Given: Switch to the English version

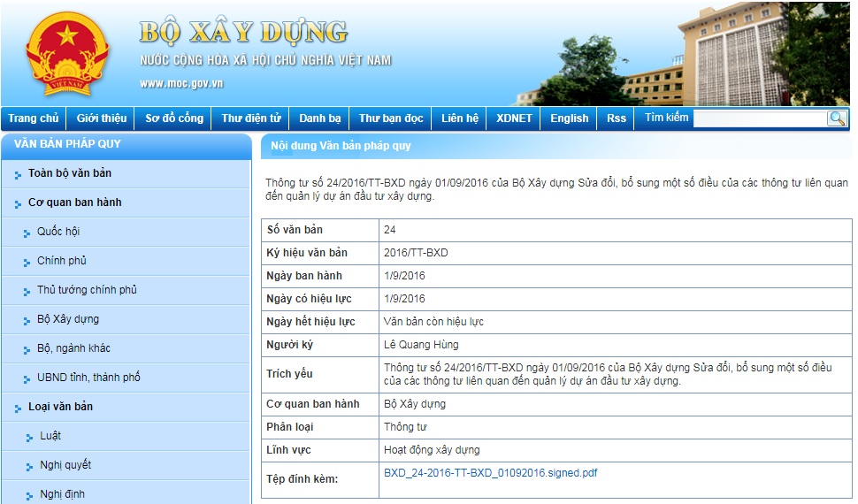Looking at the screenshot, I should (x=569, y=118).
